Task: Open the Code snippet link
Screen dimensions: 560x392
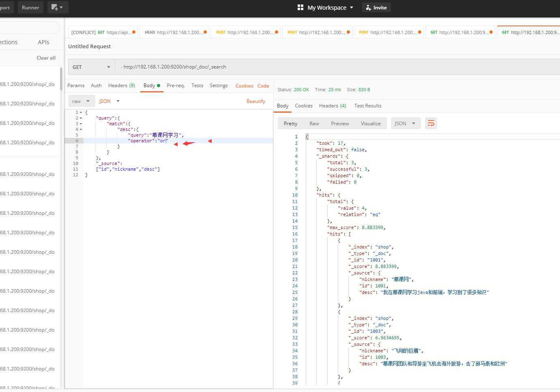Action: (263, 86)
